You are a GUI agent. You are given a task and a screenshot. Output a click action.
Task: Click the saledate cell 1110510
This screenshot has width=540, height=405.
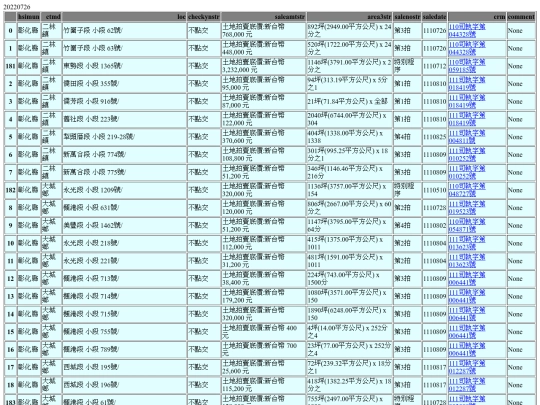point(435,190)
